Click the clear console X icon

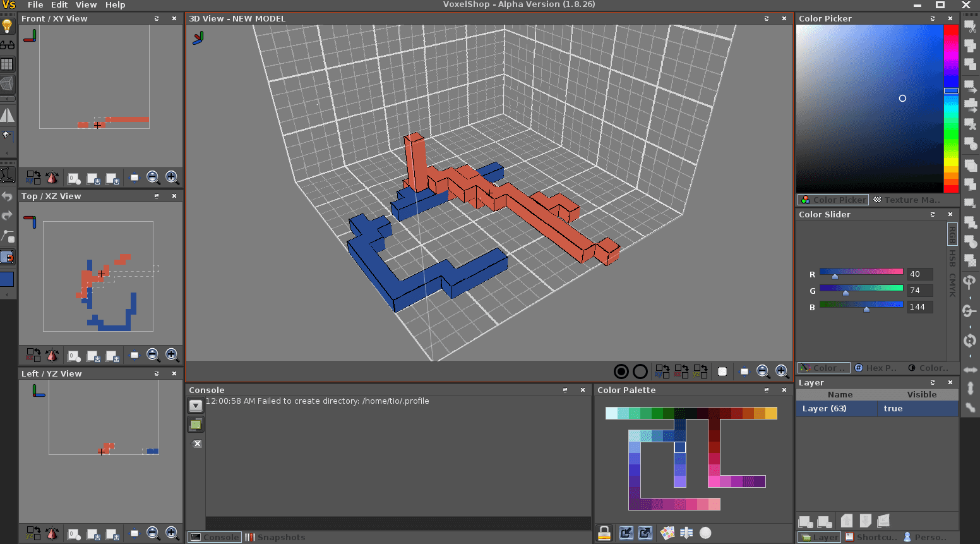[197, 444]
